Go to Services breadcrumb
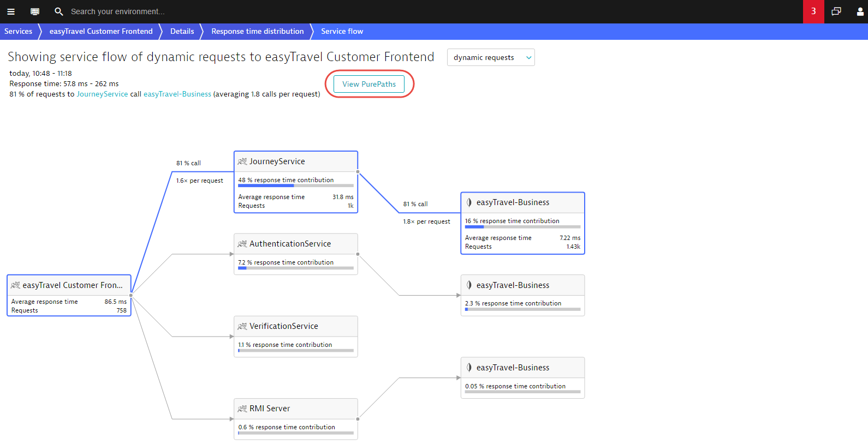Screen dimensions: 868x444 tap(18, 32)
